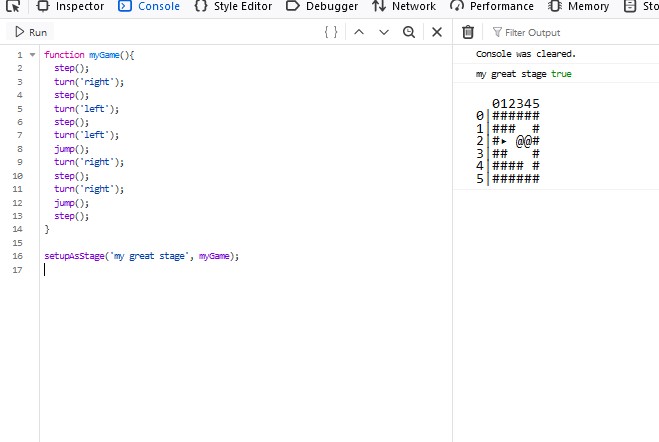Go to previous expression in history
Viewport: 659px width, 442px height.
point(359,32)
